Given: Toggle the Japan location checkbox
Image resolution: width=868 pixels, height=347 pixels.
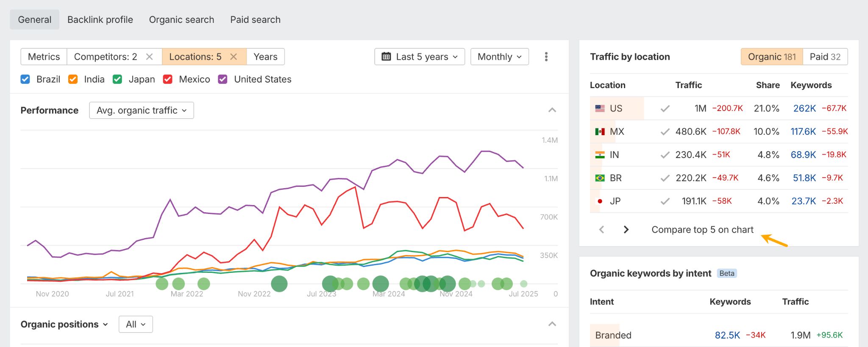Looking at the screenshot, I should [117, 79].
